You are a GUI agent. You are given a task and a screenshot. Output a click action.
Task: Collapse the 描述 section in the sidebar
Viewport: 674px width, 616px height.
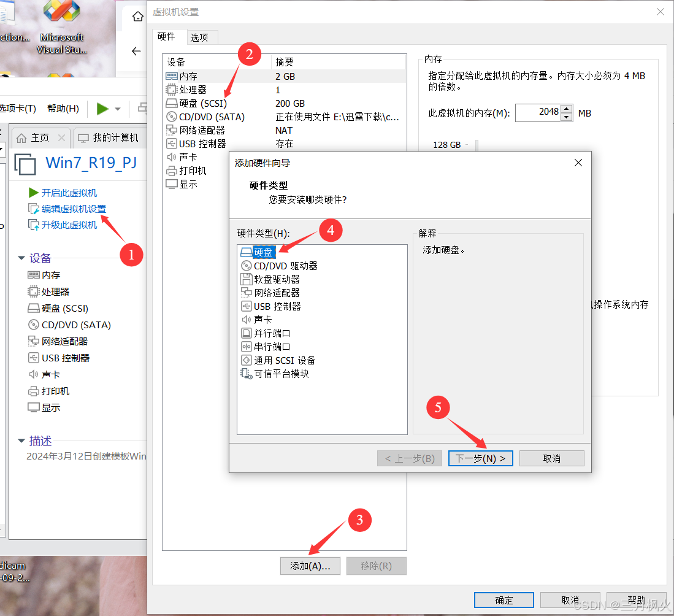click(x=21, y=441)
